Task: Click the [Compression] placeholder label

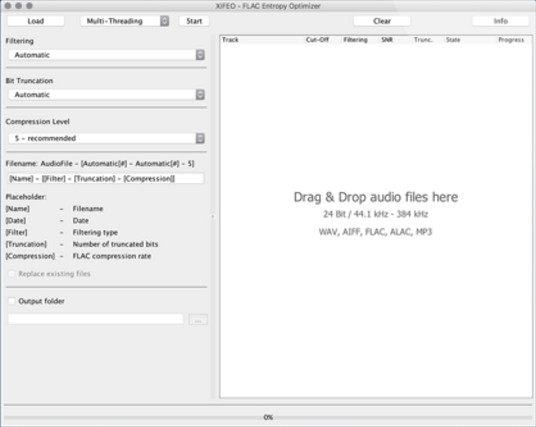Action: tap(30, 256)
